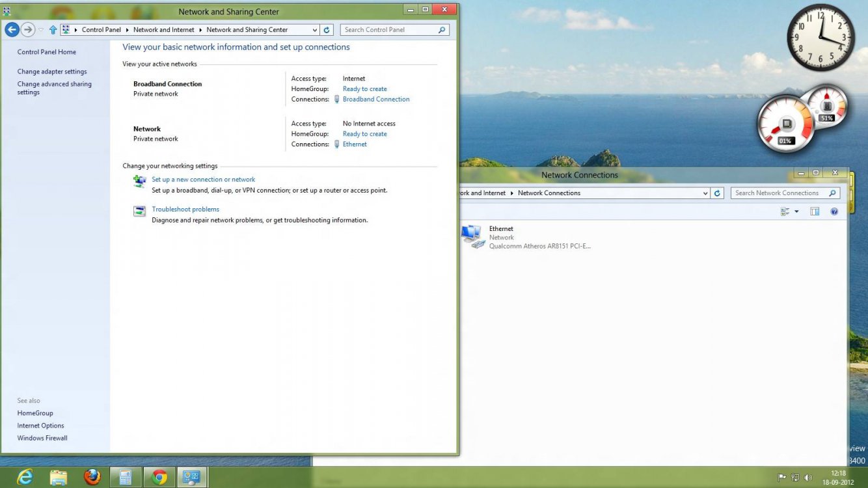Click Ready to create for Network HomeGroup
868x488 pixels.
365,134
